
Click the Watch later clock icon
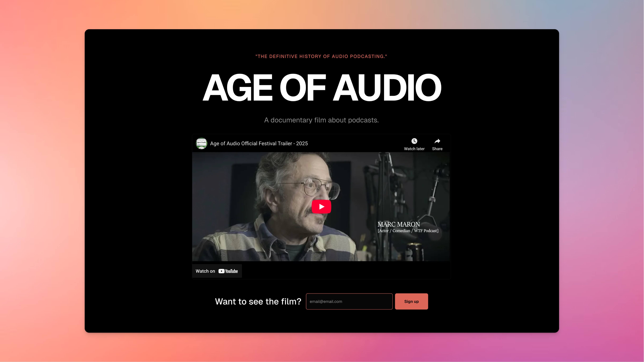[414, 141]
